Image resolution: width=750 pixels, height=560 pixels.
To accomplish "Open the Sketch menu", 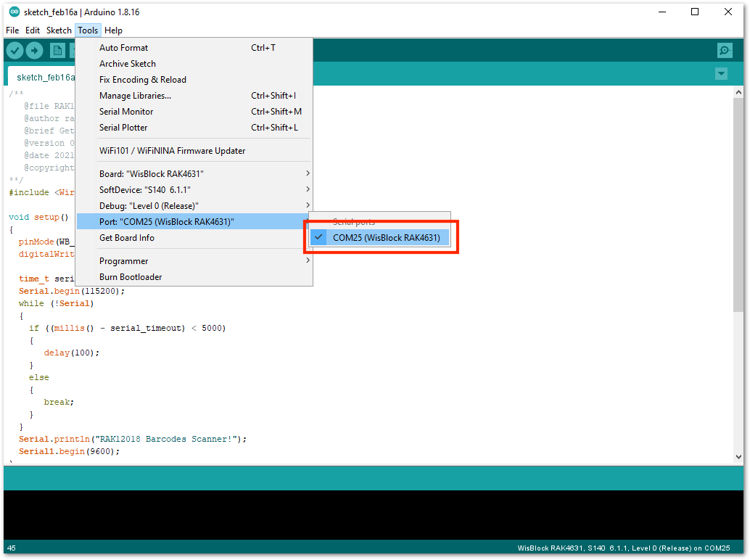I will click(x=59, y=30).
